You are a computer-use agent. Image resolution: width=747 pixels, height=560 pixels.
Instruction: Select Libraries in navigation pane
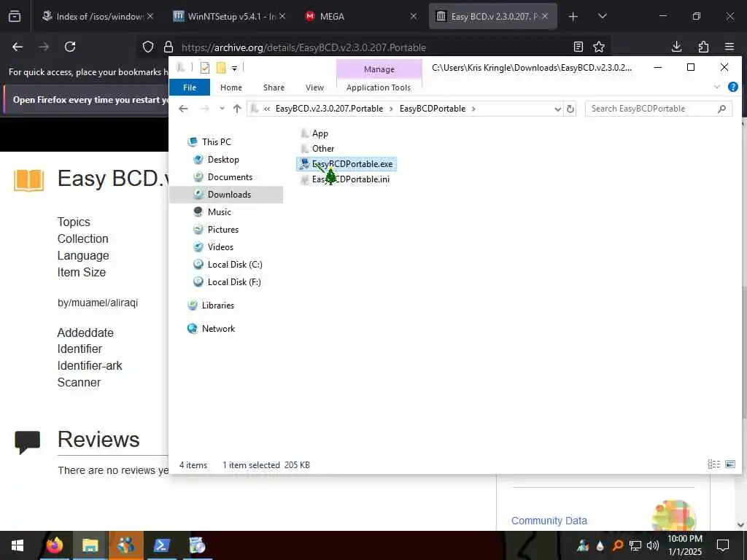(x=211, y=306)
